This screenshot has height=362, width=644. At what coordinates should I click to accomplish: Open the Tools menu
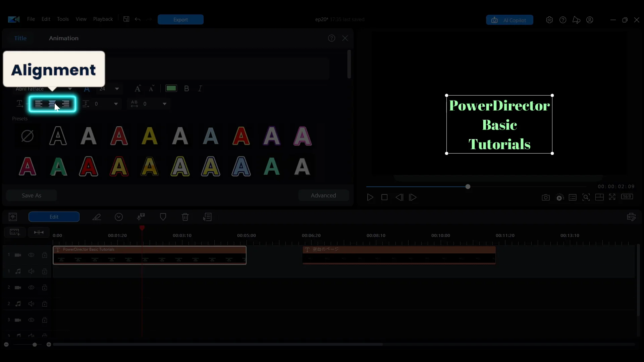[63, 19]
